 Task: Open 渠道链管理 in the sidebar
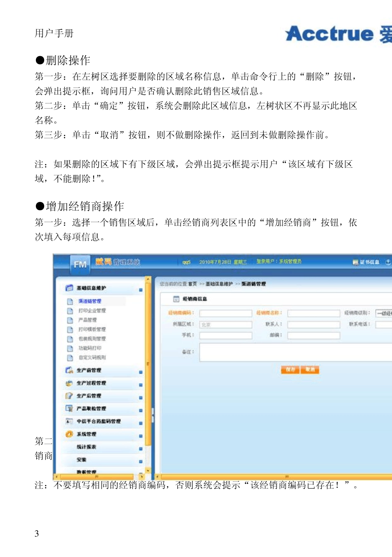tap(90, 301)
